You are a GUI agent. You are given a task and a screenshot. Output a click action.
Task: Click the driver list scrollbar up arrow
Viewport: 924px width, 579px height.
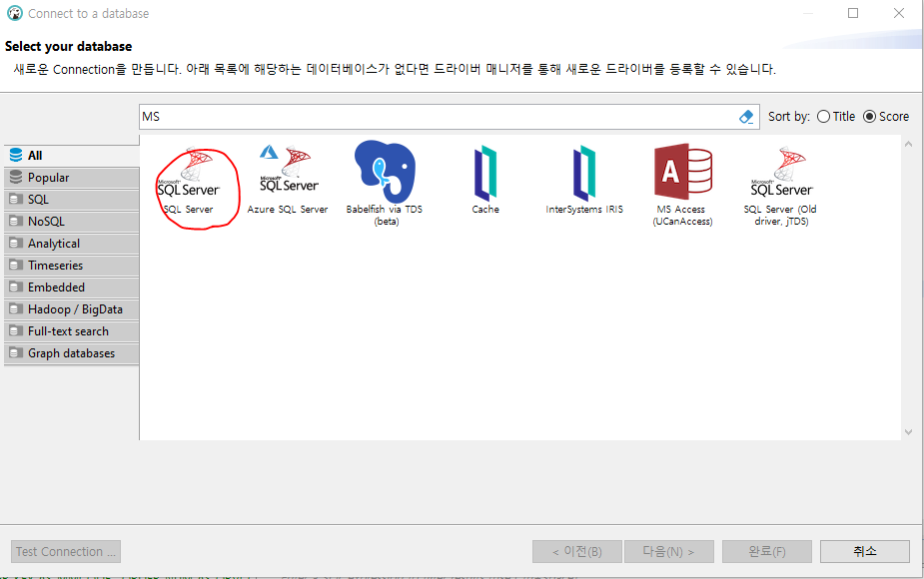click(x=908, y=144)
